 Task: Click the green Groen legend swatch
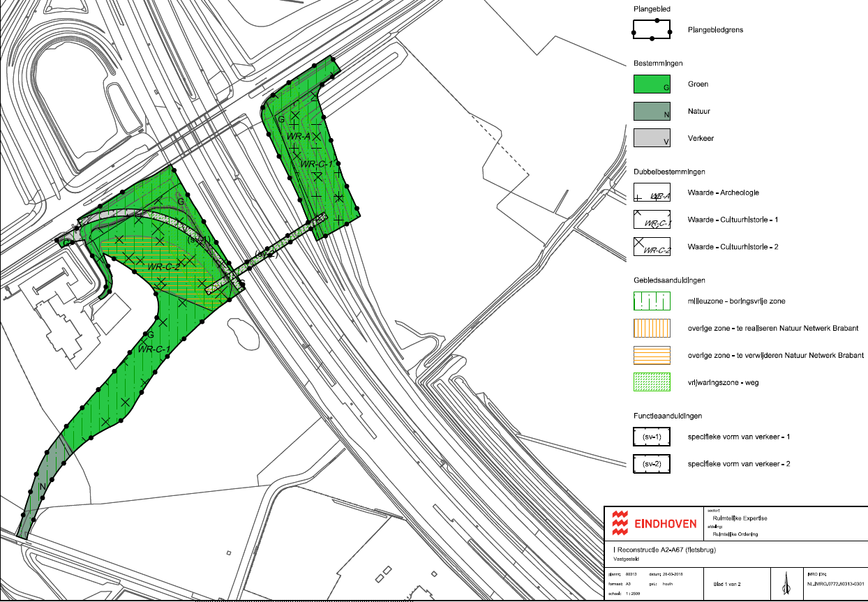tap(652, 84)
